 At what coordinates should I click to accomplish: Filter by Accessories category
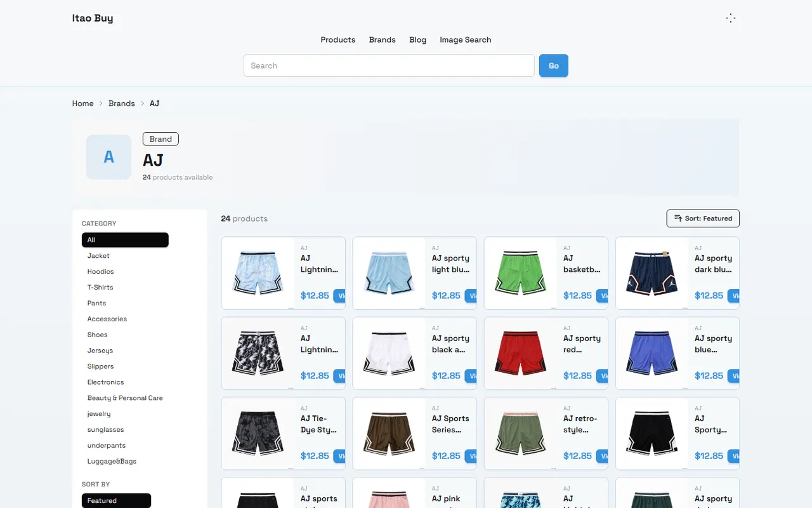107,319
